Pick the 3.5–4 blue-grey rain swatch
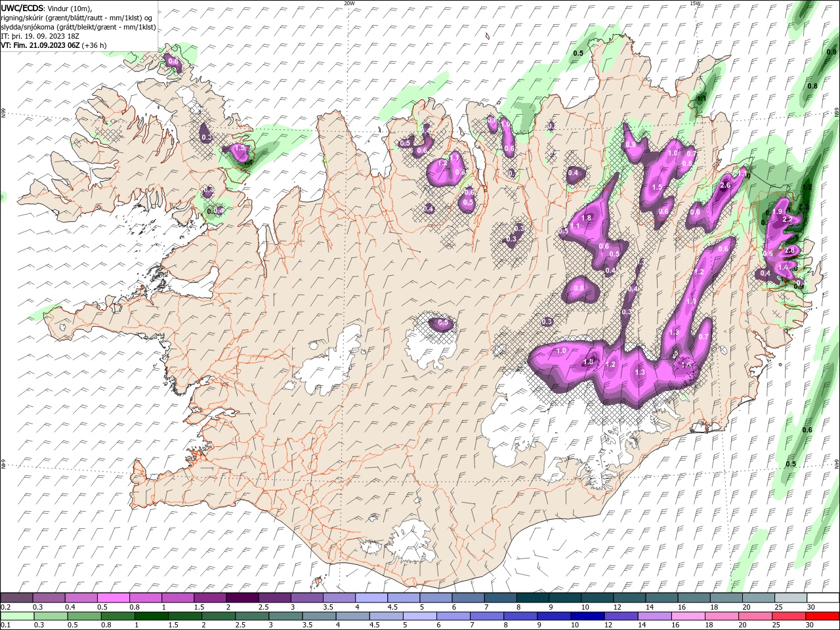 coord(319,616)
